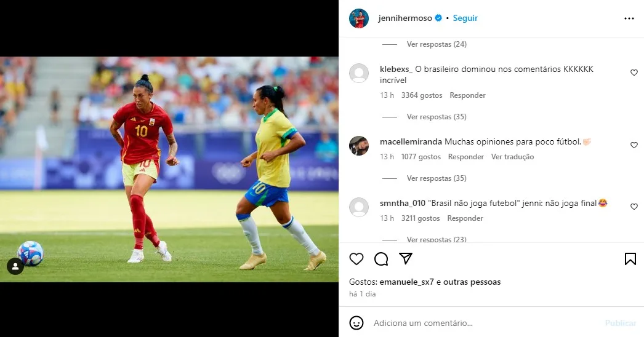Click Seguir to follow jennihermoso
The image size is (644, 337).
(x=465, y=18)
